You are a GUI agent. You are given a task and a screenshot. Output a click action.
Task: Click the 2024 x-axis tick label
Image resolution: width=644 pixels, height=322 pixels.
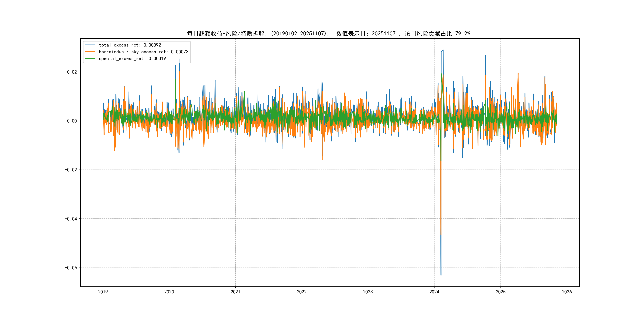pos(434,292)
